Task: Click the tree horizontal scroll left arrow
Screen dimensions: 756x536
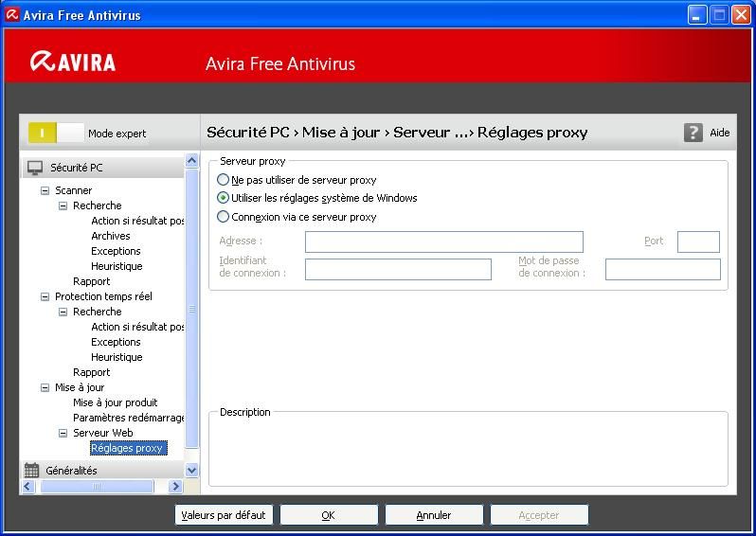Action: click(28, 487)
